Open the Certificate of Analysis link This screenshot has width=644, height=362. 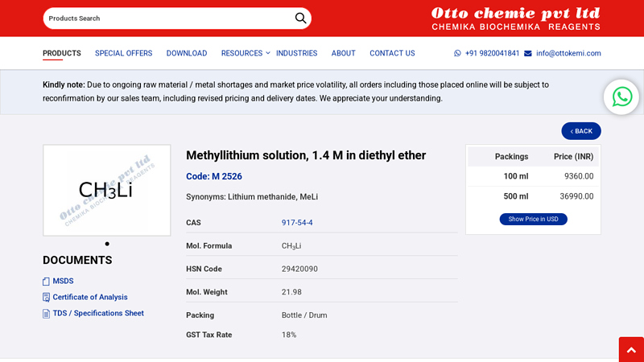pos(90,298)
